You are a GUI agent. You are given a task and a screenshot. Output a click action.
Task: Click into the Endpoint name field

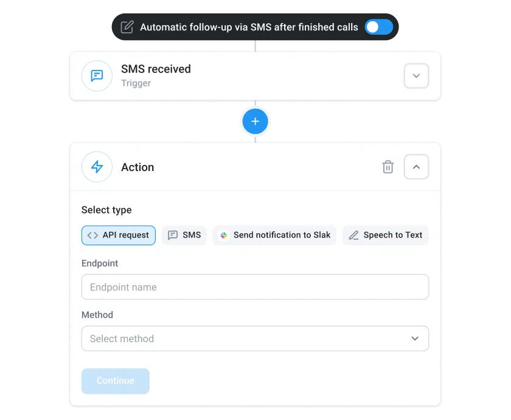click(255, 287)
